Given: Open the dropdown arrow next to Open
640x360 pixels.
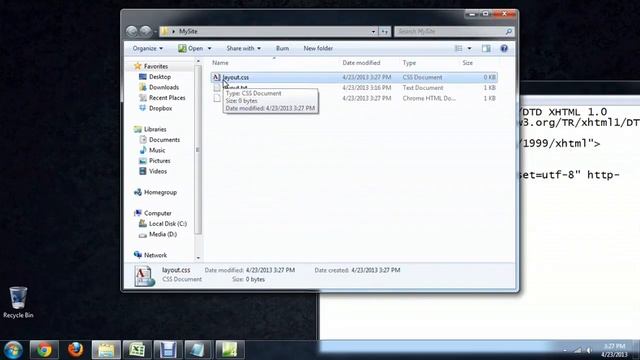Looking at the screenshot, I should (209, 49).
